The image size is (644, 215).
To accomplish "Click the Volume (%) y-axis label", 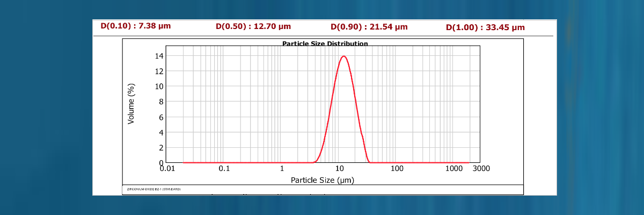I will pyautogui.click(x=131, y=104).
